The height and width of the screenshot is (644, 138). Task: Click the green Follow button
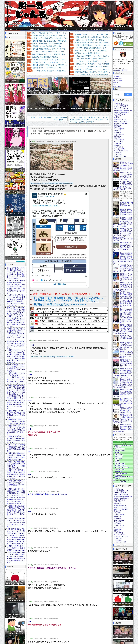(x=128, y=44)
